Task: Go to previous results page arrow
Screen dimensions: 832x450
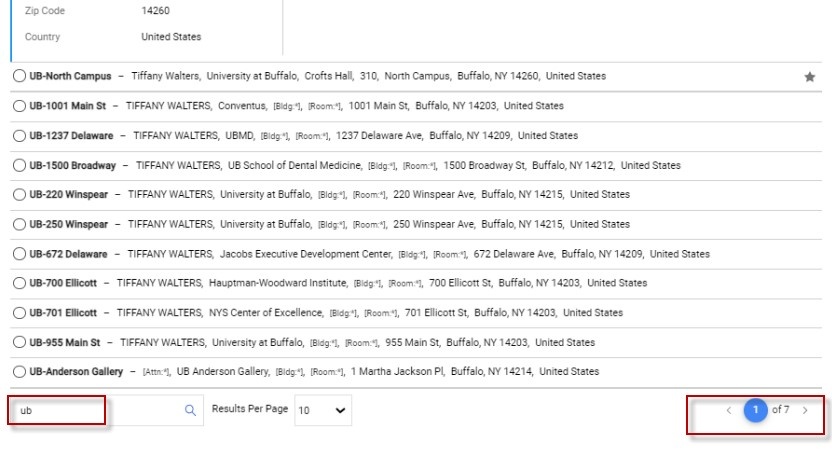Action: click(x=729, y=410)
